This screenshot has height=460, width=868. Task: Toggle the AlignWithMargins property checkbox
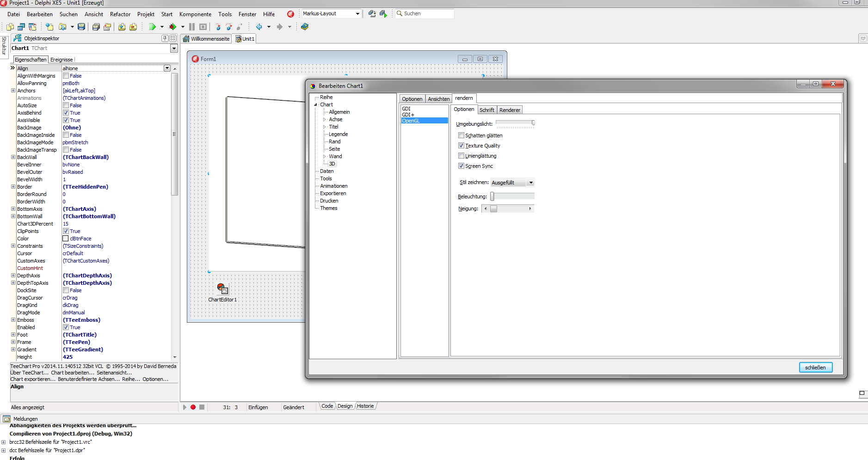coord(66,76)
